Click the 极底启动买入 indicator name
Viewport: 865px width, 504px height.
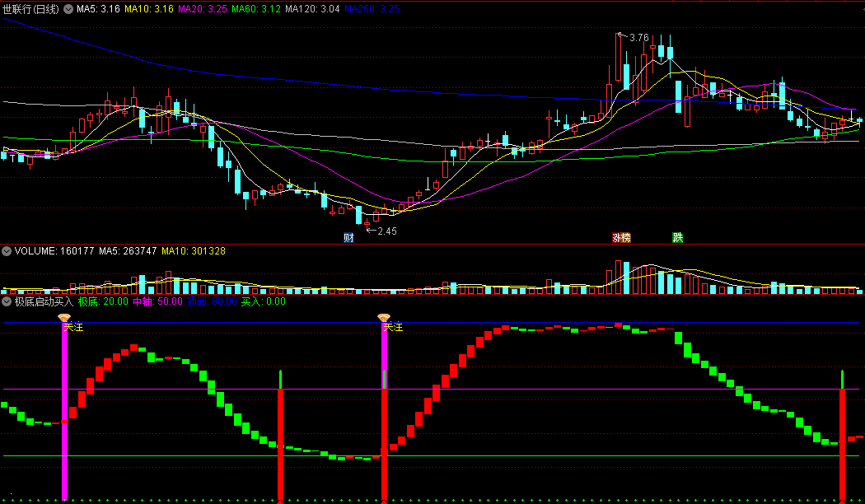click(44, 301)
